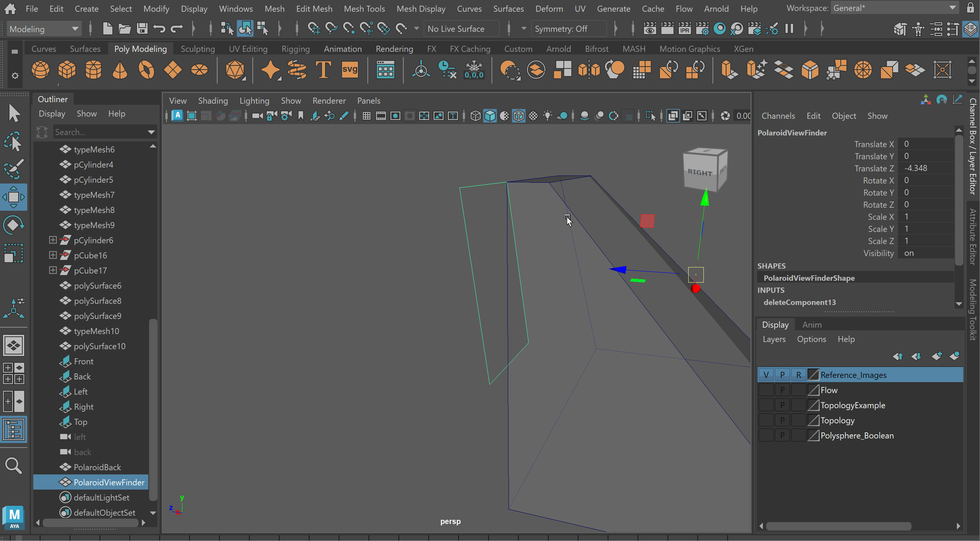Switch to the Sculpting shelf tab
The height and width of the screenshot is (541, 980).
pyautogui.click(x=198, y=49)
